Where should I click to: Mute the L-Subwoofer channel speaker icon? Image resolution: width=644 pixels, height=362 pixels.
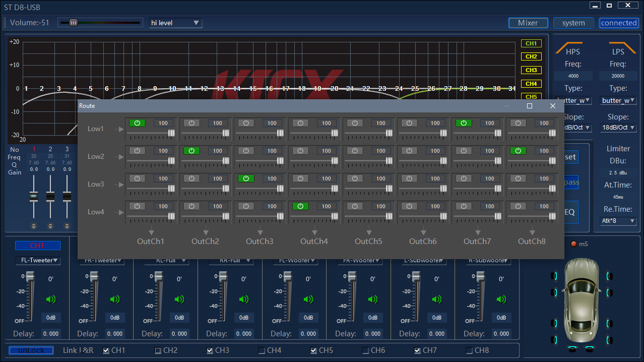click(437, 299)
